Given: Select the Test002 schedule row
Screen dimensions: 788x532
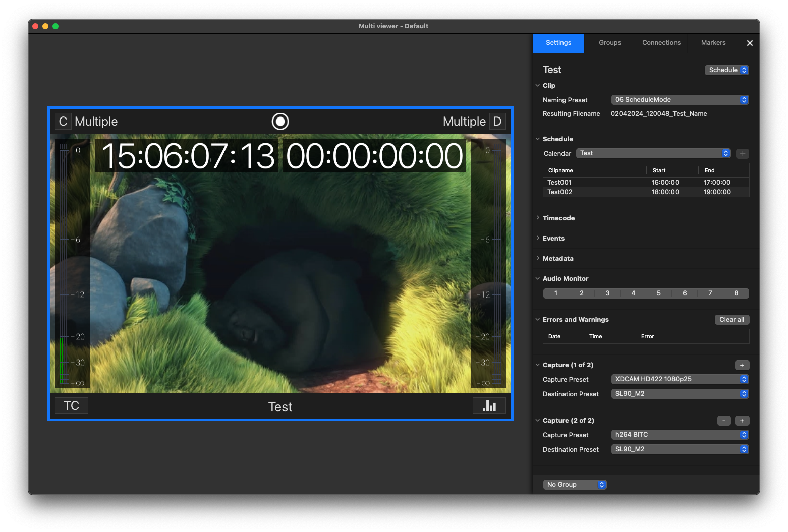Looking at the screenshot, I should click(x=646, y=192).
